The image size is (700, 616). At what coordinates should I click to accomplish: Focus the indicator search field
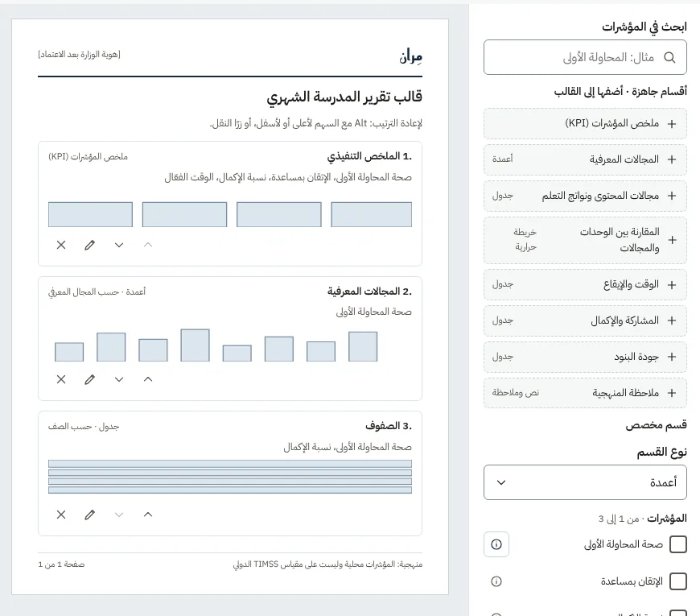pos(585,57)
